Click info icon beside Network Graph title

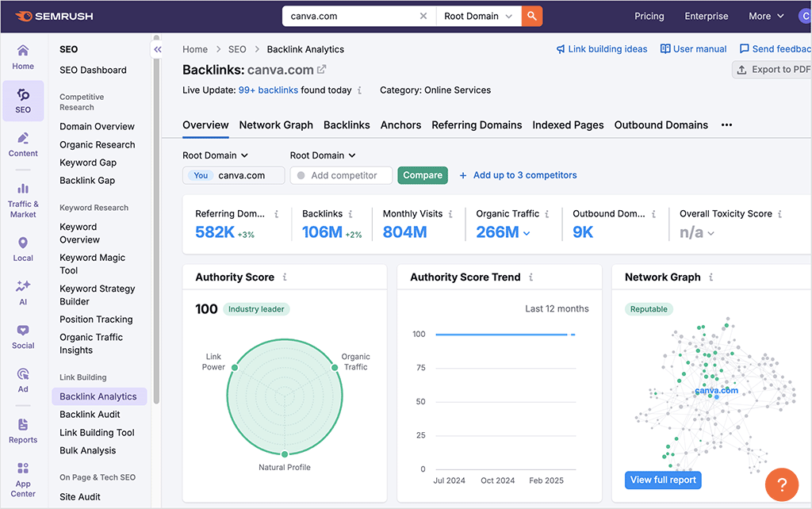click(x=711, y=277)
